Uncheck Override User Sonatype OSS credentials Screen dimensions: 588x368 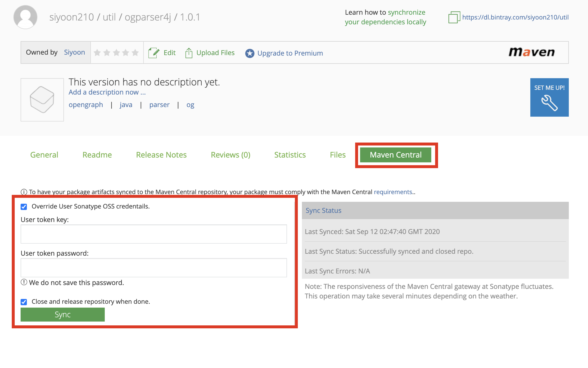pyautogui.click(x=24, y=207)
